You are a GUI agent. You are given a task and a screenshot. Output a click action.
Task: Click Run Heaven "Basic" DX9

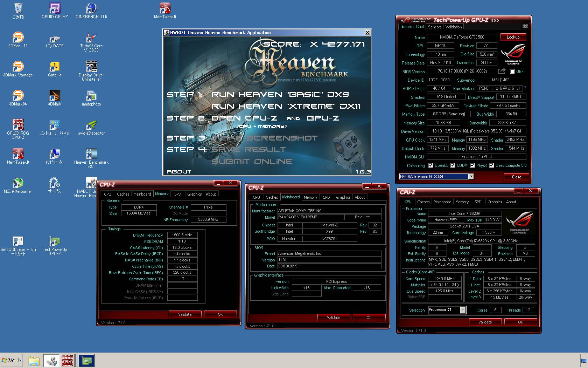[280, 95]
